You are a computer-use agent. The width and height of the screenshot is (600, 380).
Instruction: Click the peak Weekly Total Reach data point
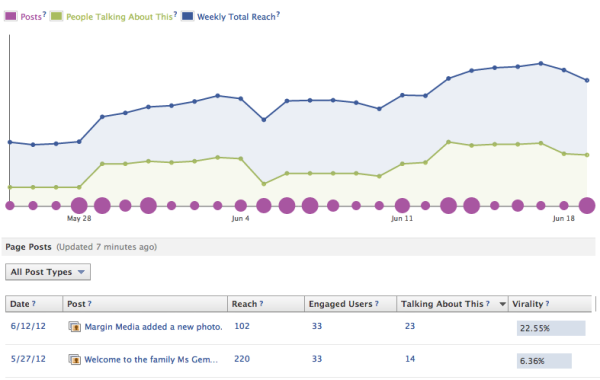pos(541,64)
